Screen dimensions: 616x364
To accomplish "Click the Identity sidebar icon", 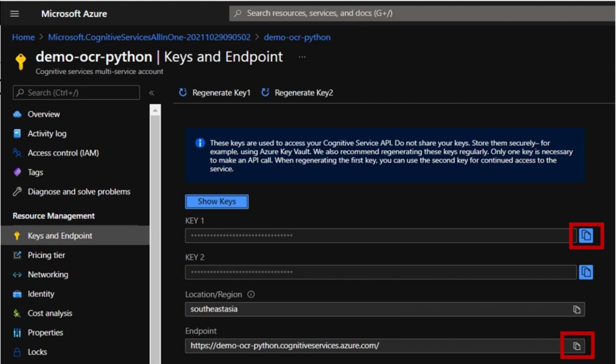I will pos(17,293).
